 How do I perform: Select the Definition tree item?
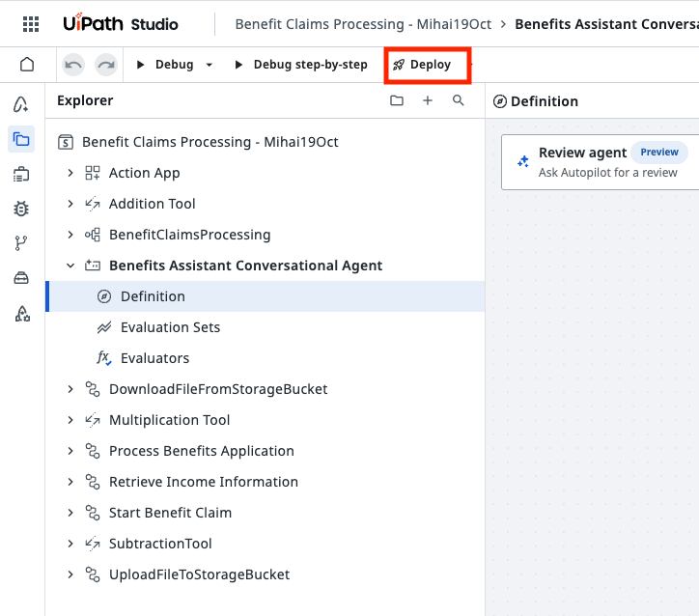[266, 296]
